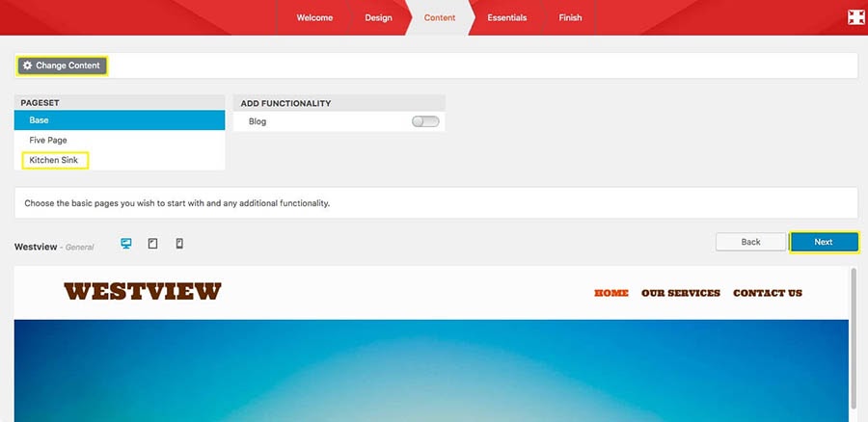Image resolution: width=868 pixels, height=422 pixels.
Task: Click the fullscreen expand icon at top right
Action: point(855,17)
